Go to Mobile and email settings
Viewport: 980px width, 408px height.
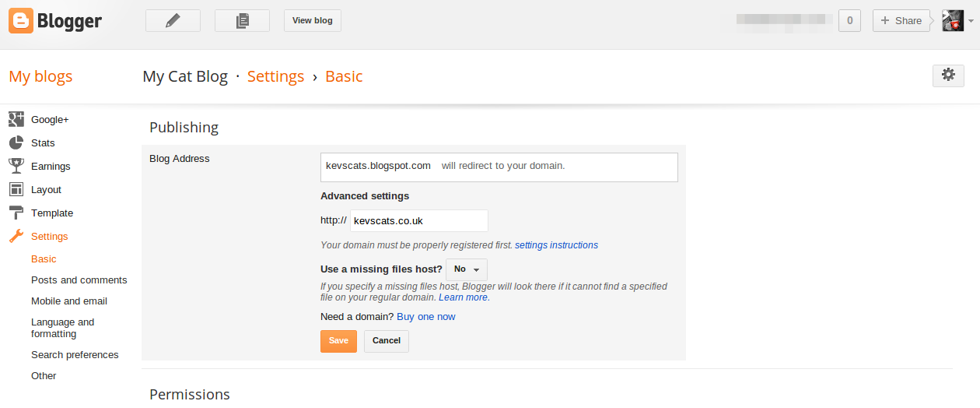point(69,301)
